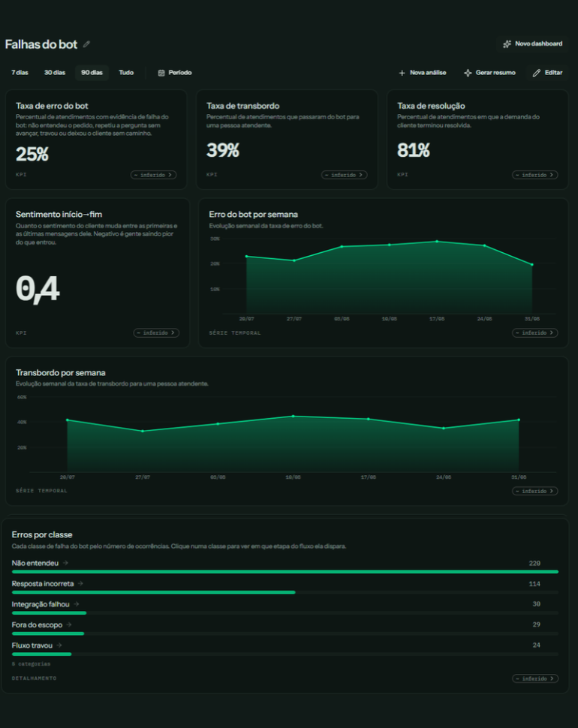Select the Tudo time range
This screenshot has height=728, width=578.
point(126,73)
